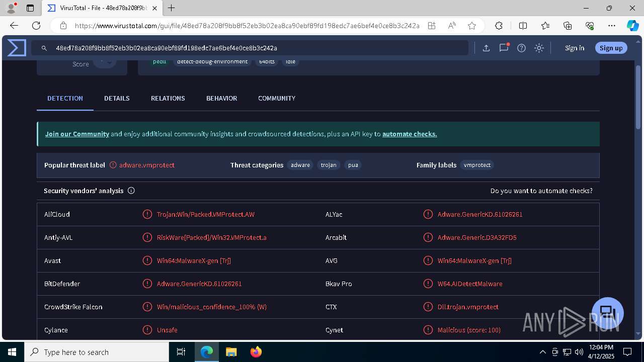This screenshot has width=644, height=362.
Task: Click the detect-debug-environment tag
Action: (212, 62)
